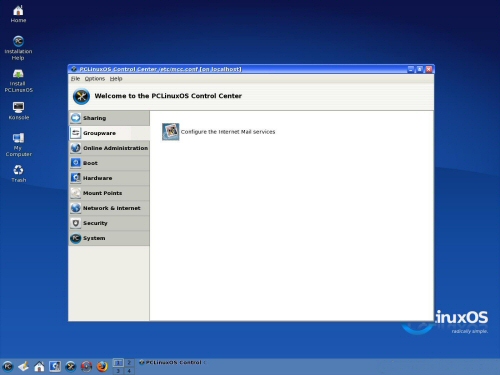500x375 pixels.
Task: Click the Internet Mail services icon
Action: pos(170,132)
